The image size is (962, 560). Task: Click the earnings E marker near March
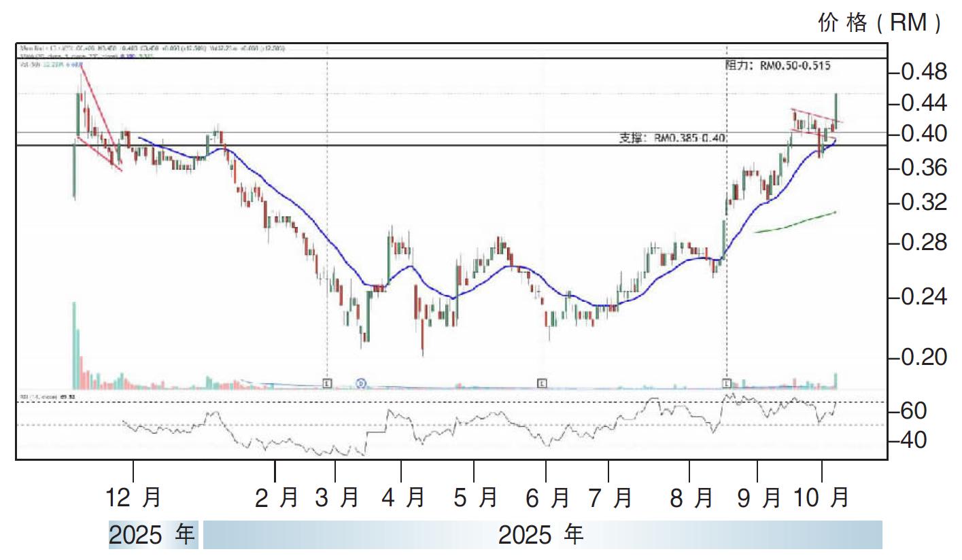click(x=327, y=383)
